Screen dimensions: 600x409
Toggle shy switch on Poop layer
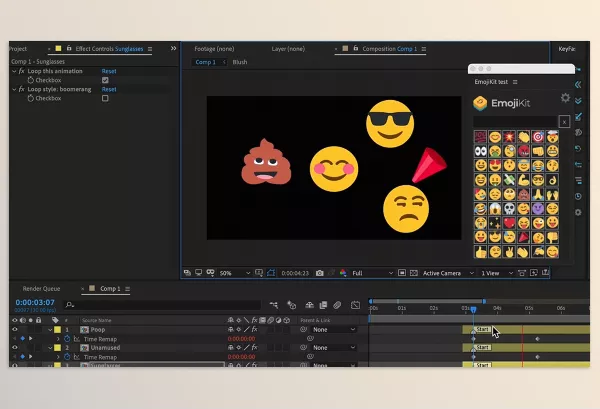click(x=230, y=329)
